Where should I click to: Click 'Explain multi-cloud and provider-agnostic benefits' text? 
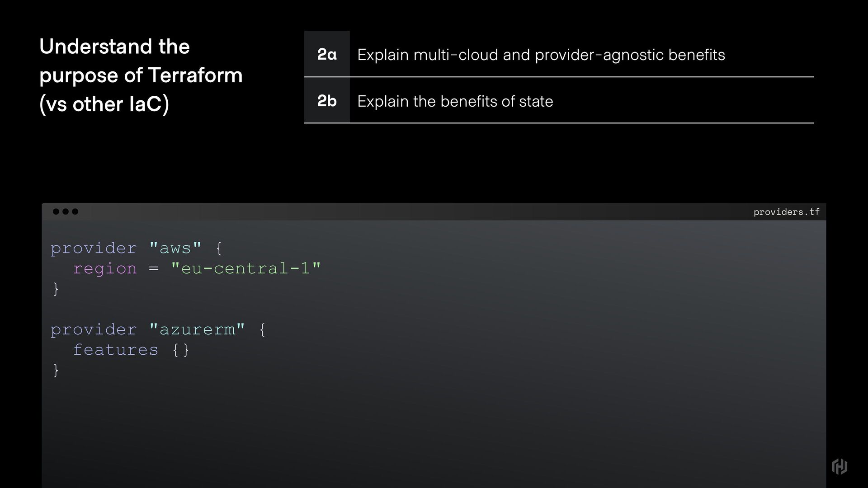coord(541,55)
